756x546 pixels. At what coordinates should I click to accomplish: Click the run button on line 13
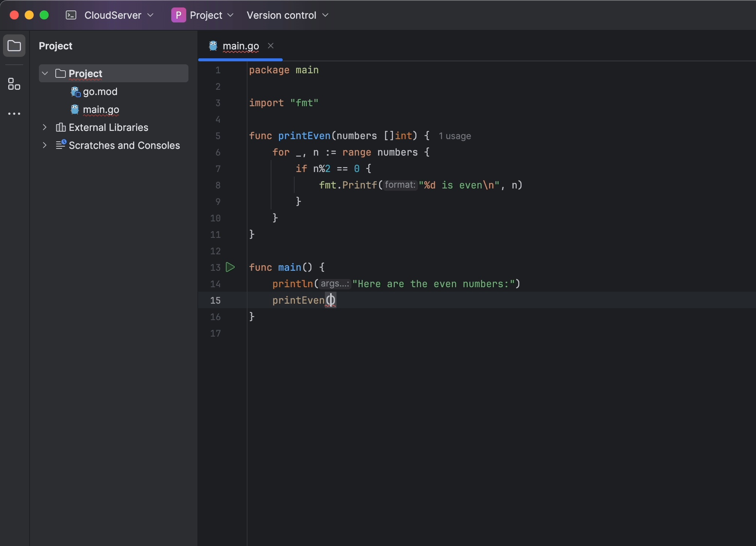(230, 268)
